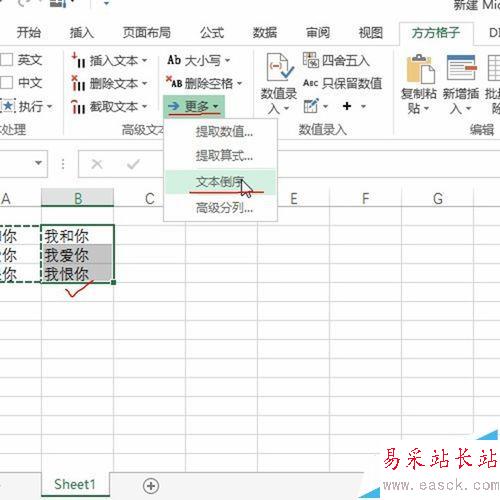Go to the 数据 tab
The height and width of the screenshot is (500, 500).
265,33
